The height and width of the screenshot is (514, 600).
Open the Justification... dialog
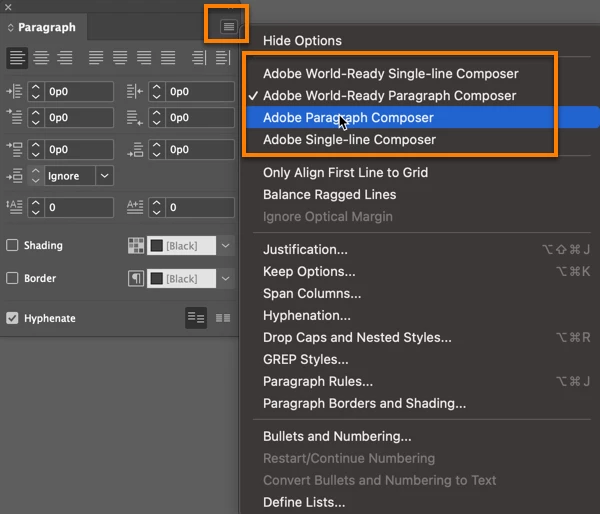click(305, 250)
